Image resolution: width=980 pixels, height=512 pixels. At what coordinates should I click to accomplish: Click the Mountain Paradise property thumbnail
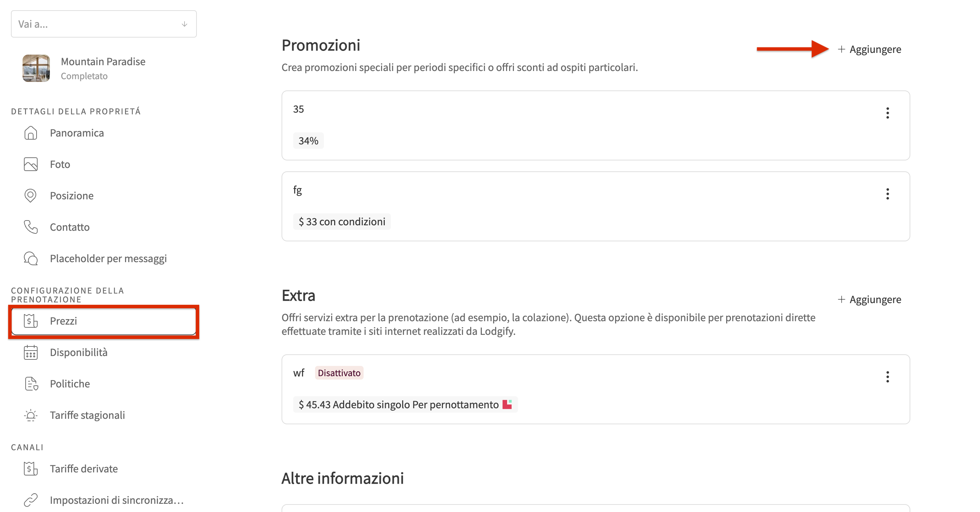pyautogui.click(x=36, y=68)
